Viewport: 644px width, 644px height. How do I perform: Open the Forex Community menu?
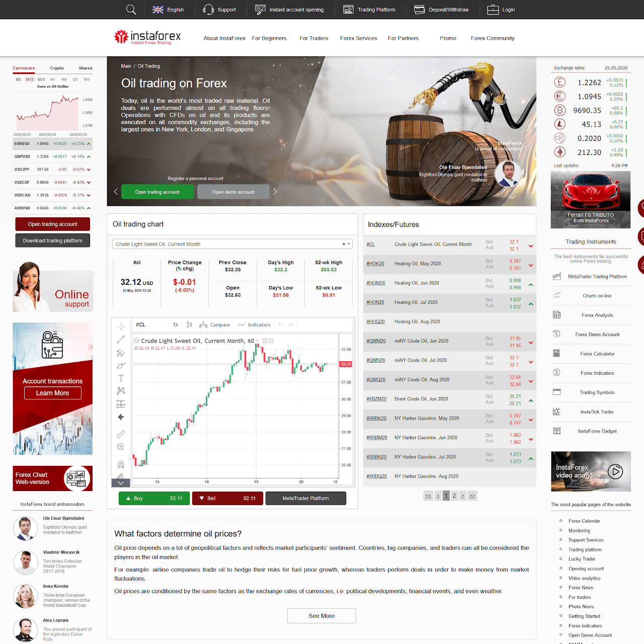pos(493,38)
